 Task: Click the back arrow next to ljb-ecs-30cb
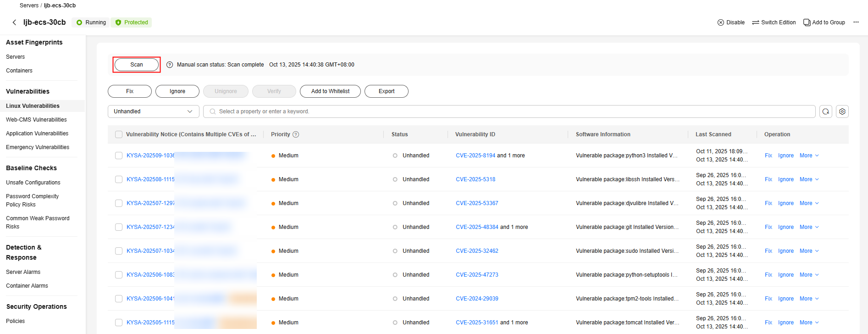click(x=14, y=22)
